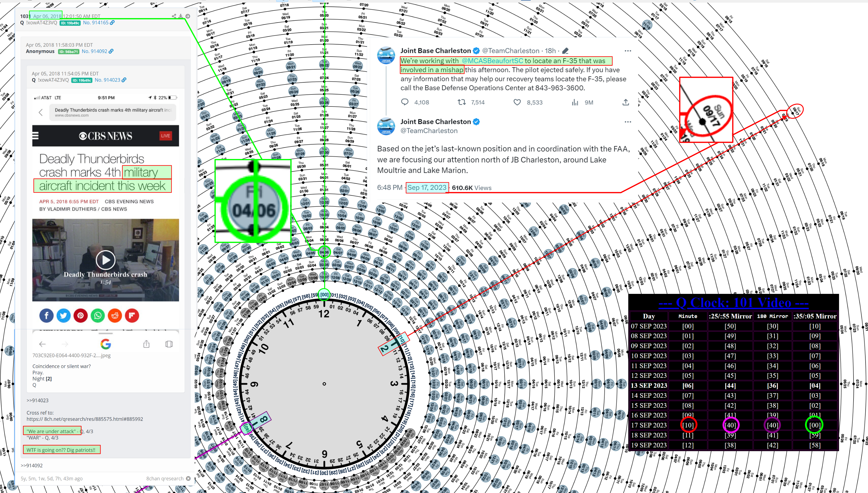Click the reply icon with 4,108 replies
The height and width of the screenshot is (493, 868).
point(405,102)
